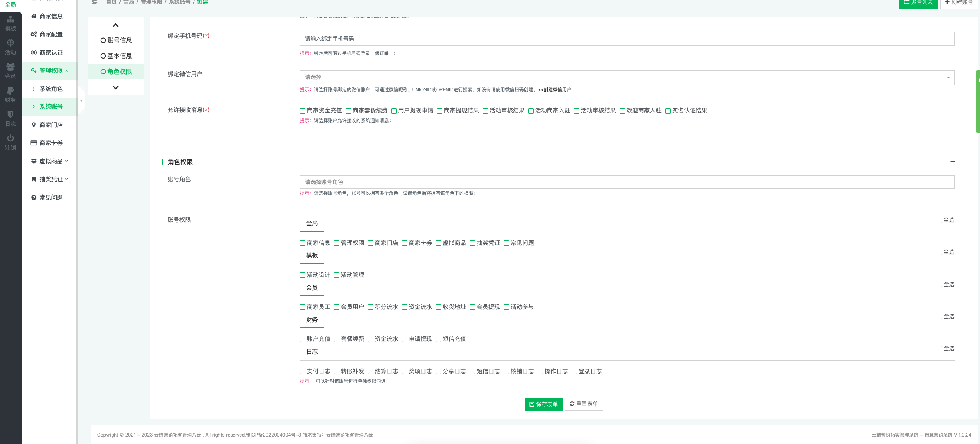Check the 用户提现申请 message checkbox
This screenshot has height=444, width=980.
(394, 111)
